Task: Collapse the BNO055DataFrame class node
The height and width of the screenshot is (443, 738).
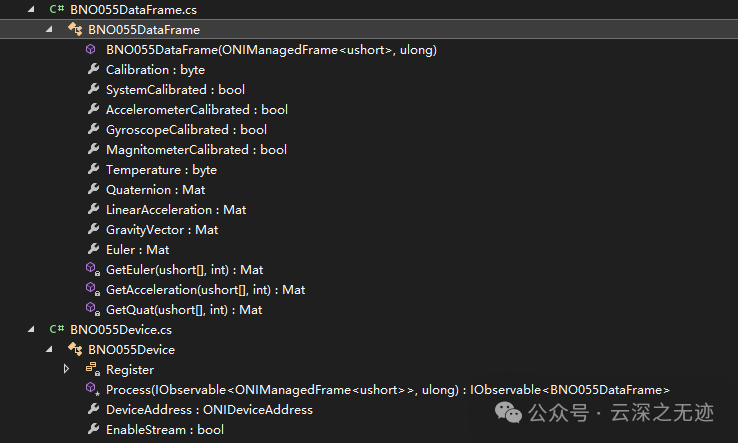Action: pyautogui.click(x=49, y=29)
